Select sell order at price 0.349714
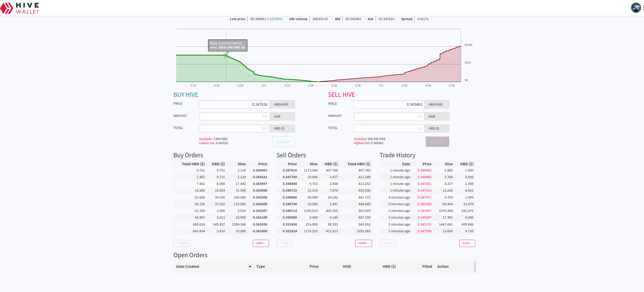The width and height of the screenshot is (644, 292). point(290,211)
